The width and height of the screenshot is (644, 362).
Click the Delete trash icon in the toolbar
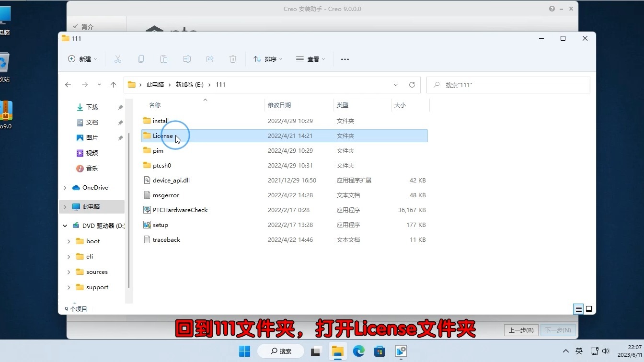pos(232,59)
